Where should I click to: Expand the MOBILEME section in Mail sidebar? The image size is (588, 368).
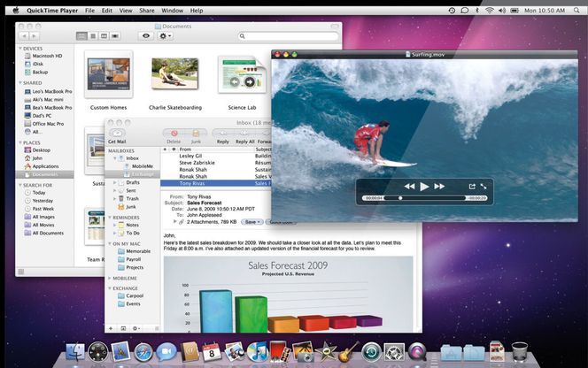[x=110, y=278]
